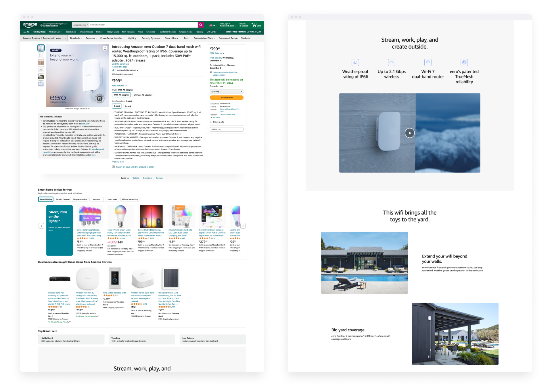Select the first product image thumbnail
552x392 pixels.
[41, 48]
